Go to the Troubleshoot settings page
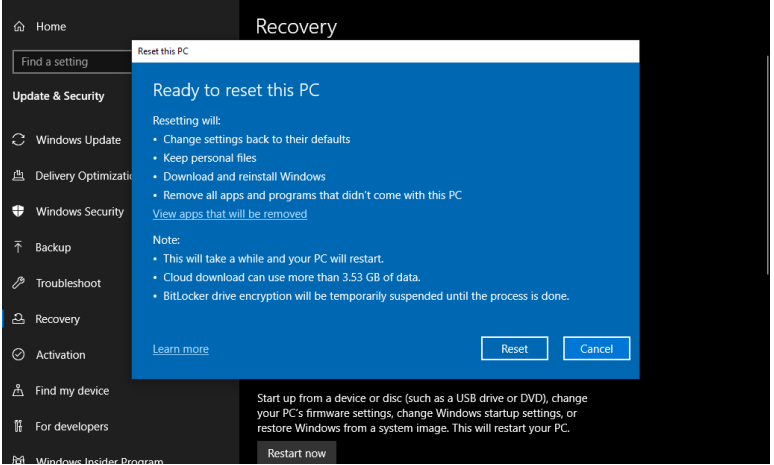The height and width of the screenshot is (465, 774). 67,283
